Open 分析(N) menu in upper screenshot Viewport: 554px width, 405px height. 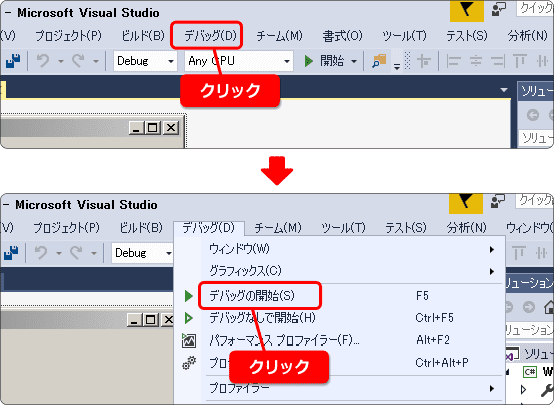(528, 35)
